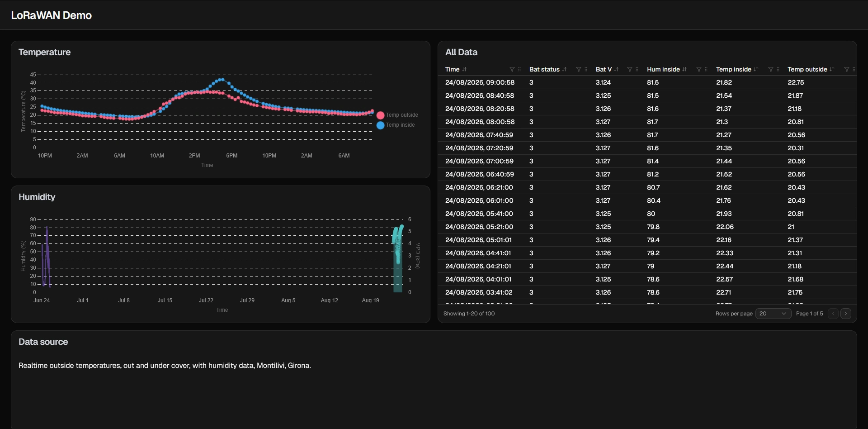868x429 pixels.
Task: Click the Data source heading
Action: [x=43, y=342]
